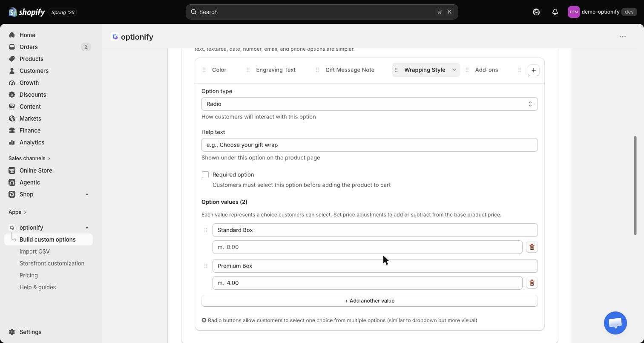Click the drag handle on Engraving Text tab
Viewport: 644px width, 343px height.
pyautogui.click(x=248, y=70)
